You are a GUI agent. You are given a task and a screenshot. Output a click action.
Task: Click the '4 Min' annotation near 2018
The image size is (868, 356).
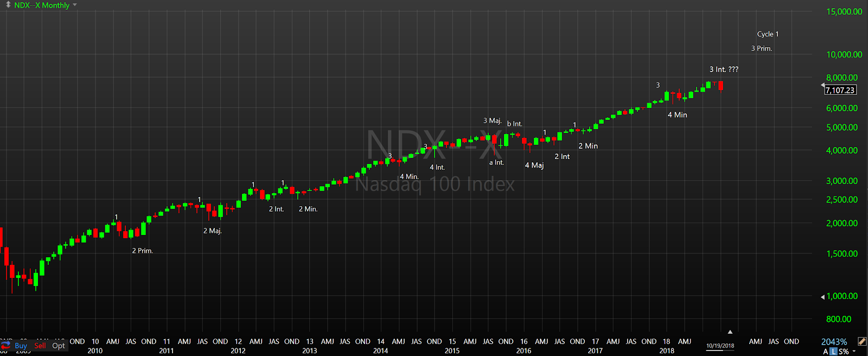[x=677, y=115]
